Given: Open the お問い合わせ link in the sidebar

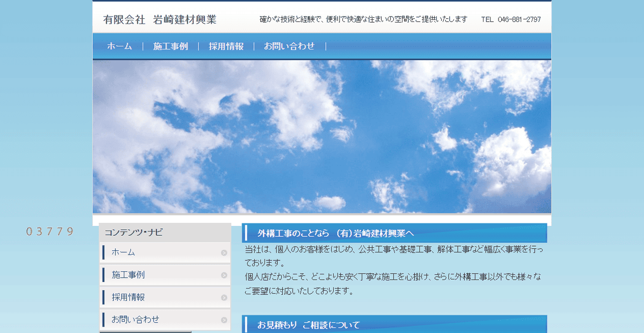Looking at the screenshot, I should (x=135, y=318).
